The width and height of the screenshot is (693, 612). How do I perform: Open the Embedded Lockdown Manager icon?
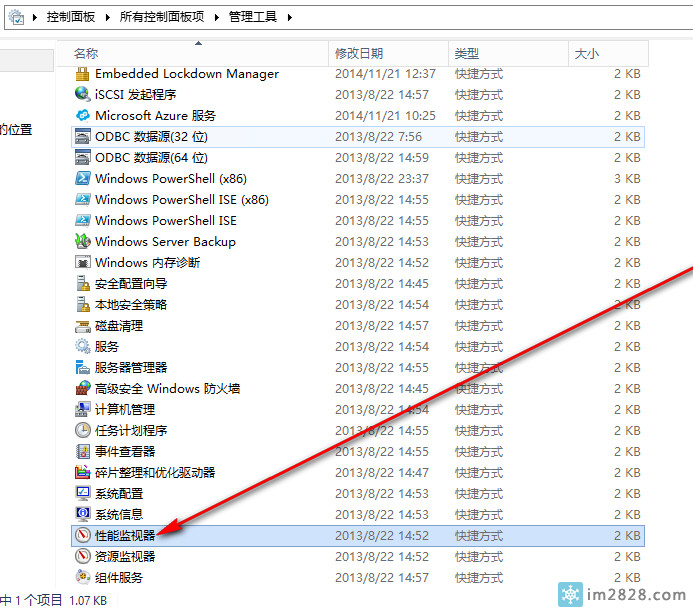pos(82,74)
